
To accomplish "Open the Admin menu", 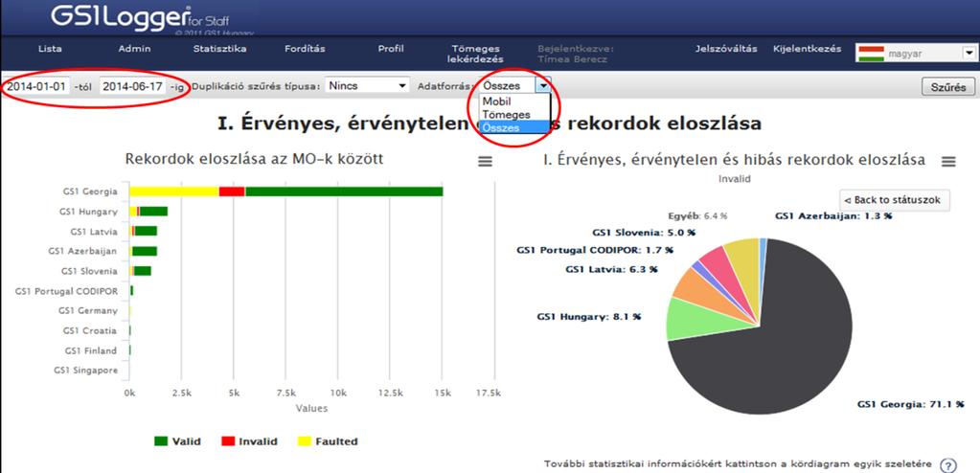I will [x=134, y=49].
